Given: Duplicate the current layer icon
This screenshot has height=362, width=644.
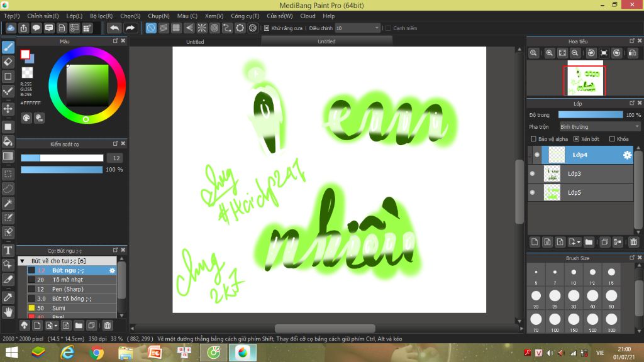Looking at the screenshot, I should (604, 242).
